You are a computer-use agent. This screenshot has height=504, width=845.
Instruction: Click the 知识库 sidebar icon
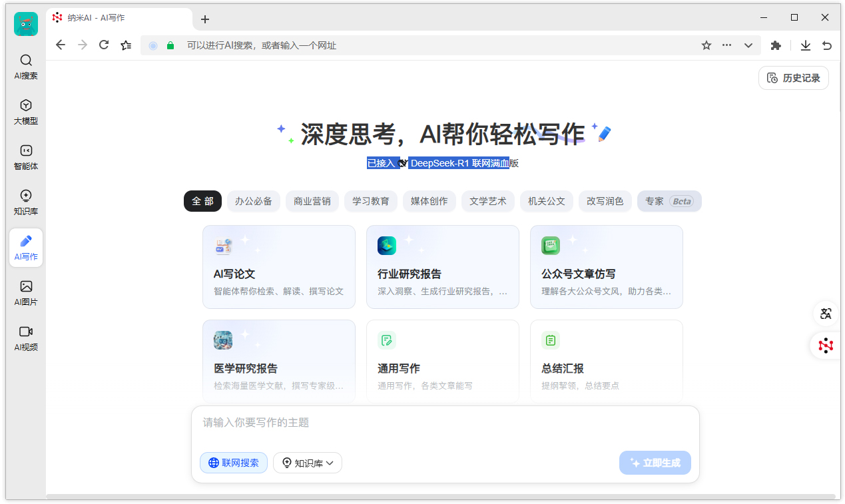[x=25, y=202]
